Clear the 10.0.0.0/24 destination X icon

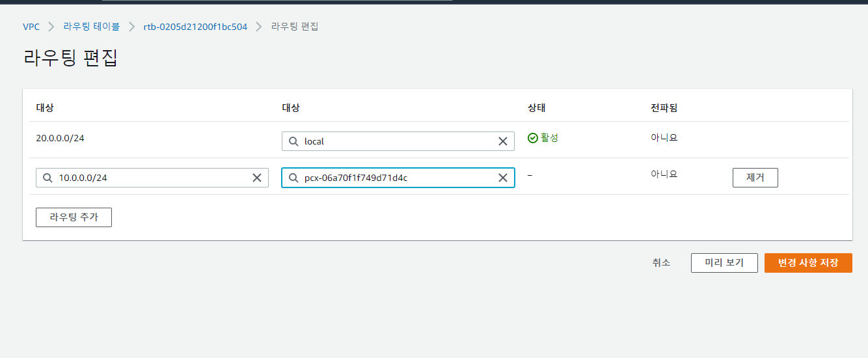[256, 178]
